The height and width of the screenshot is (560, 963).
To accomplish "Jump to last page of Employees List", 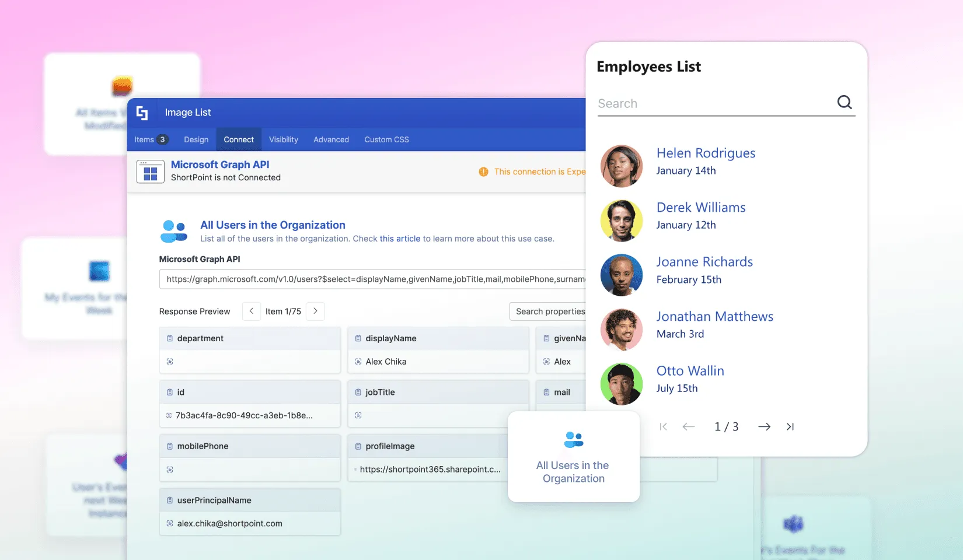I will pos(790,427).
